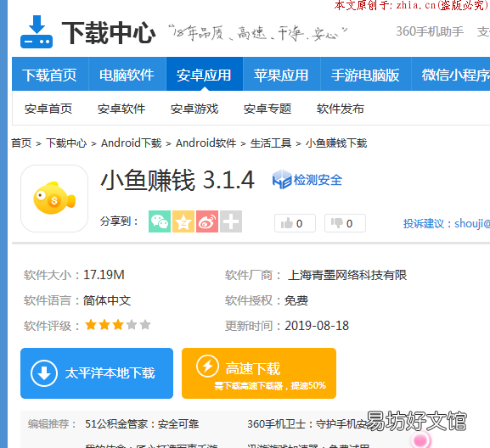The height and width of the screenshot is (448, 490).
Task: Click 小鱼赚钱下载 breadcrumb link
Action: 336,143
